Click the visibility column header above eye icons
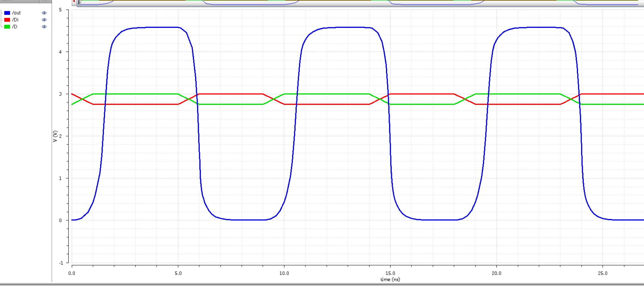Viewport: 644px width, 286px height. point(45,1)
